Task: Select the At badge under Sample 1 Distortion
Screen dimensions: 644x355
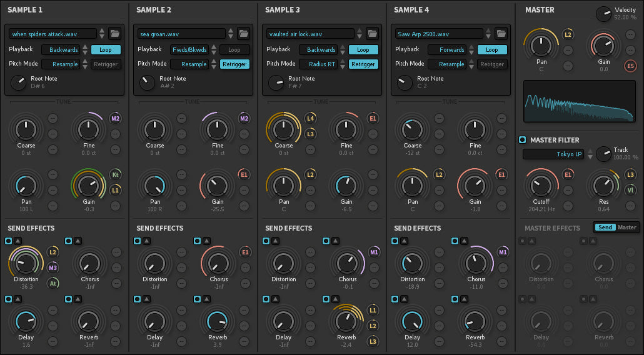Action: [53, 283]
